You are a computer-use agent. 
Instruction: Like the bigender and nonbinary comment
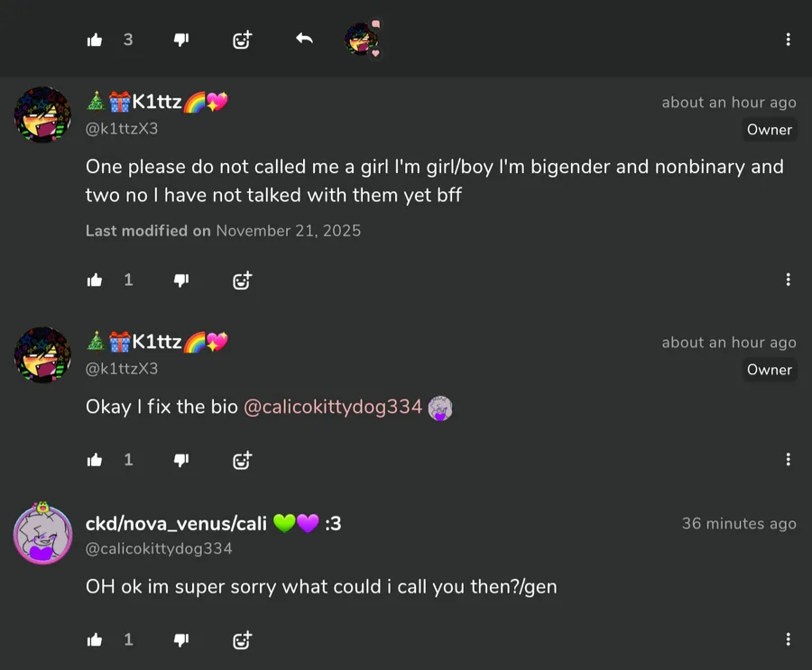click(95, 280)
